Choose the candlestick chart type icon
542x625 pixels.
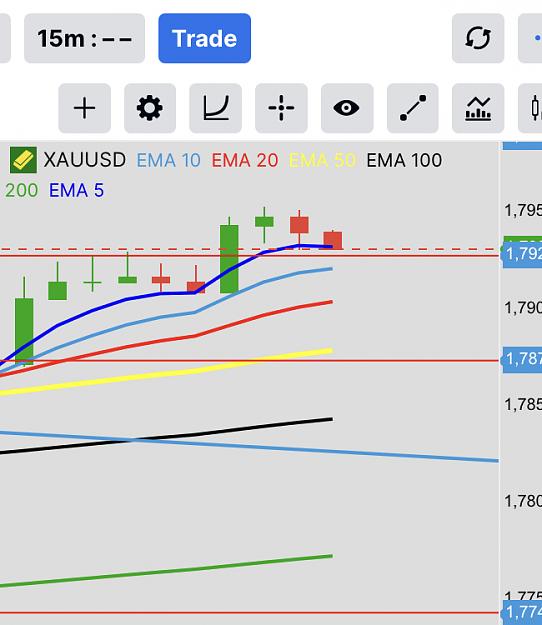[x=532, y=108]
